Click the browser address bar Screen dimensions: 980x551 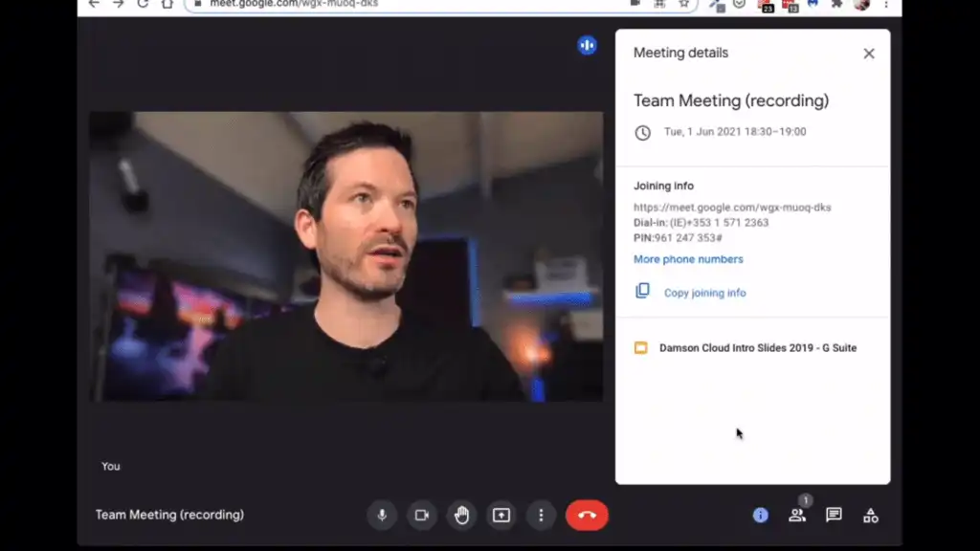(x=440, y=4)
